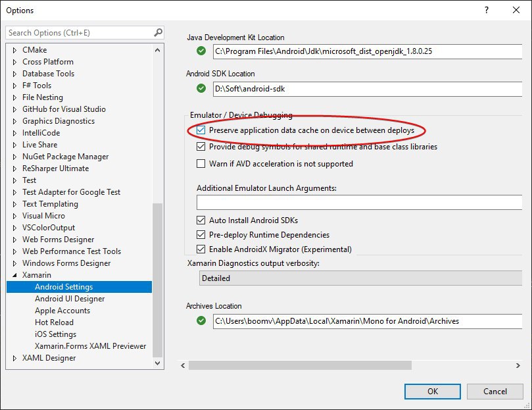The width and height of the screenshot is (532, 410).
Task: Click the Cancel button
Action: click(495, 392)
